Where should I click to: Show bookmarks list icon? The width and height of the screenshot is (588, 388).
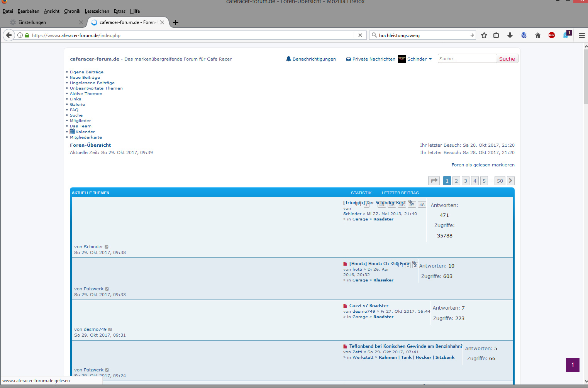coord(496,35)
